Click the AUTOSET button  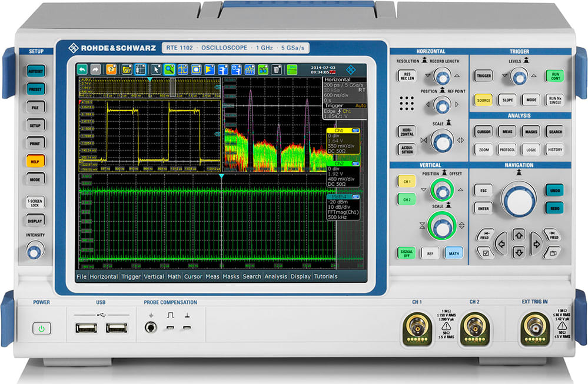[36, 71]
